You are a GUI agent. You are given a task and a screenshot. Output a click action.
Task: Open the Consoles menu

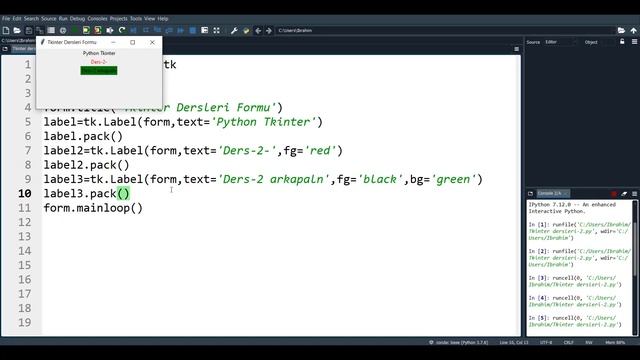pos(98,19)
